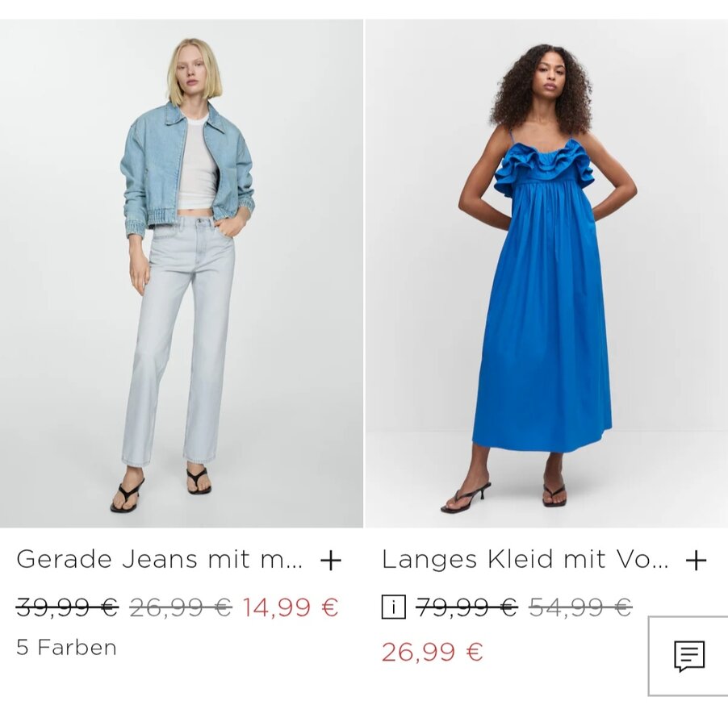Viewport: 728px width, 726px height.
Task: Click the struck-through 39,99 € price
Action: click(x=67, y=607)
